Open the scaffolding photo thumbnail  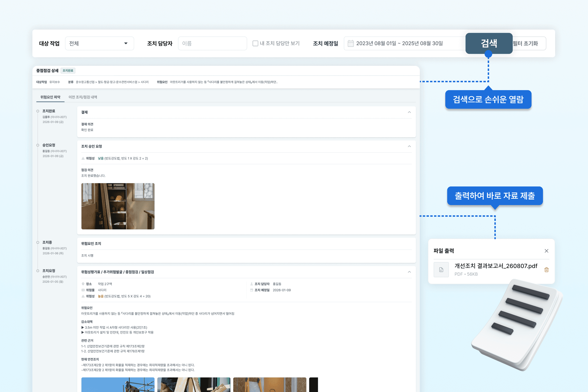[118, 385]
